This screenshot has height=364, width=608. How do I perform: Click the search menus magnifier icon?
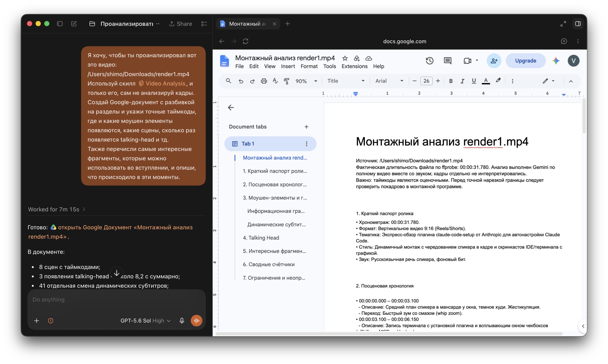point(228,81)
